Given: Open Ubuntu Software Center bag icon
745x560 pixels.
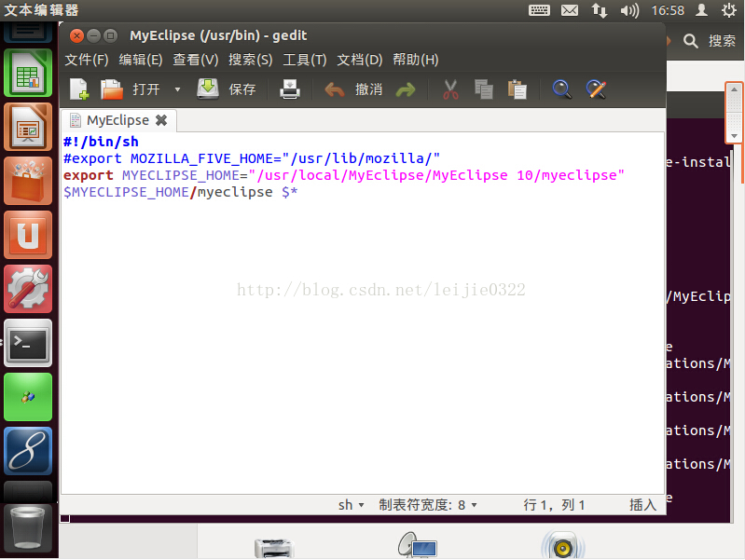Looking at the screenshot, I should 28,181.
